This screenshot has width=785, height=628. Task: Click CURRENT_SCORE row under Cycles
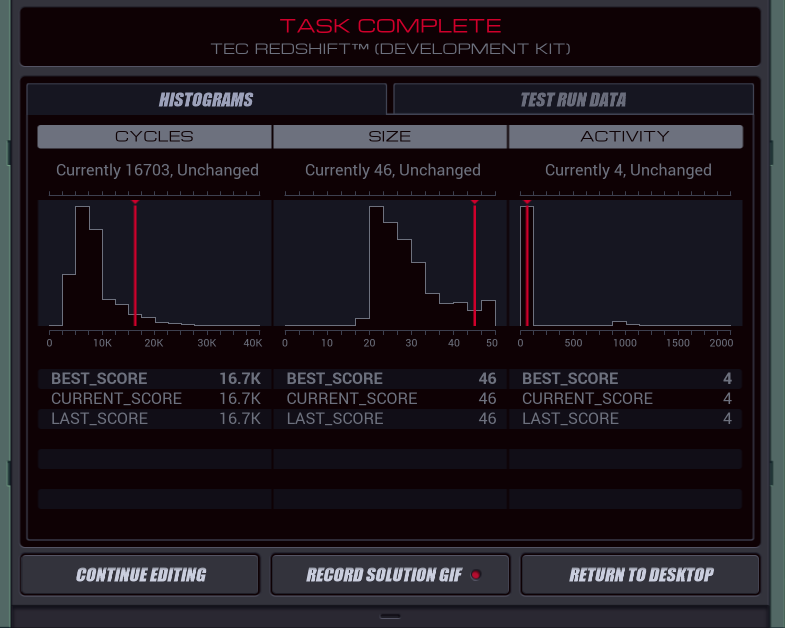(x=155, y=399)
